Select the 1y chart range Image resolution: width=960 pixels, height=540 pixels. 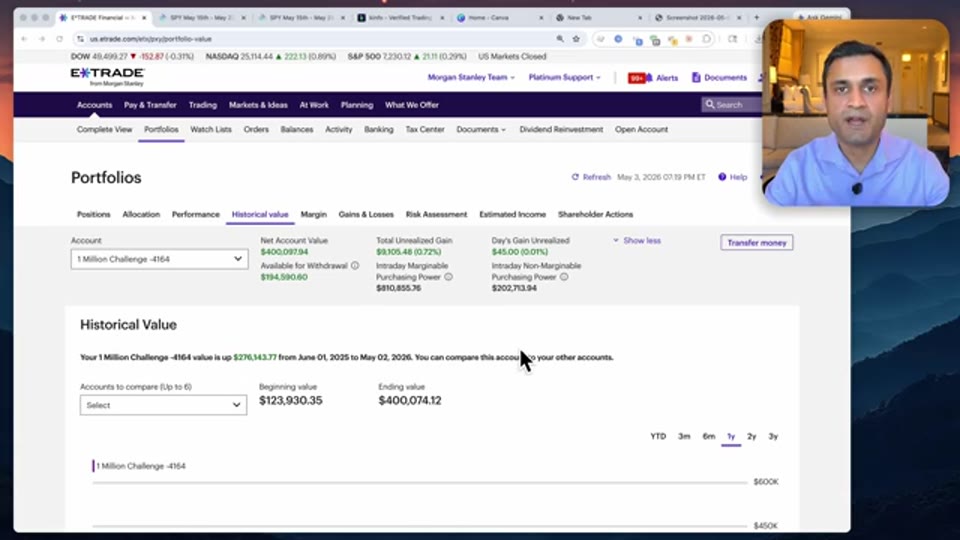point(731,437)
